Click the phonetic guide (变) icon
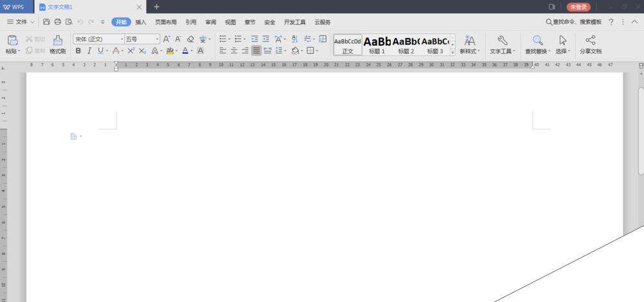Screen dimensions: 644x302 click(x=203, y=39)
